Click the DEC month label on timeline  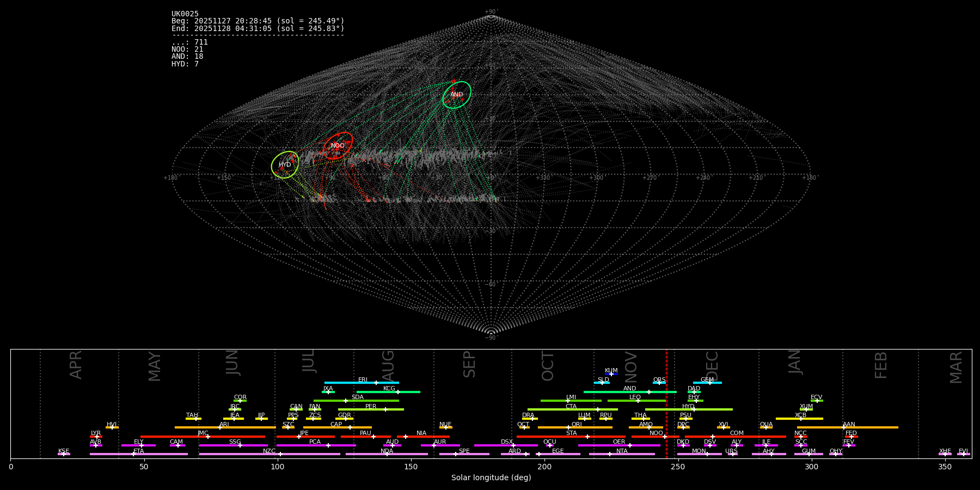point(712,366)
